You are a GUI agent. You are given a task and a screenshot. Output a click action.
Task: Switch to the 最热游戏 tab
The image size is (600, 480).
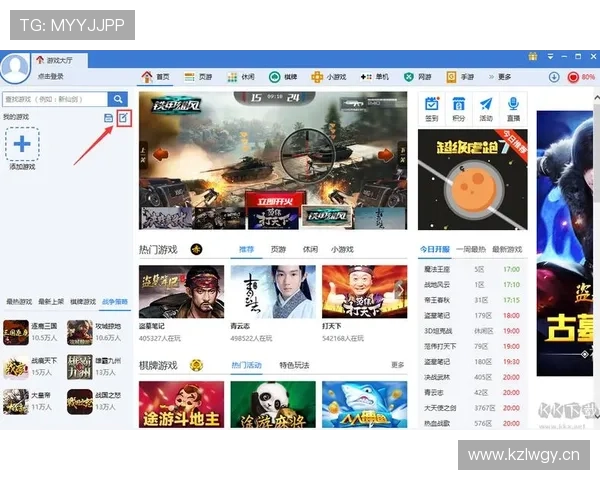[x=19, y=302]
